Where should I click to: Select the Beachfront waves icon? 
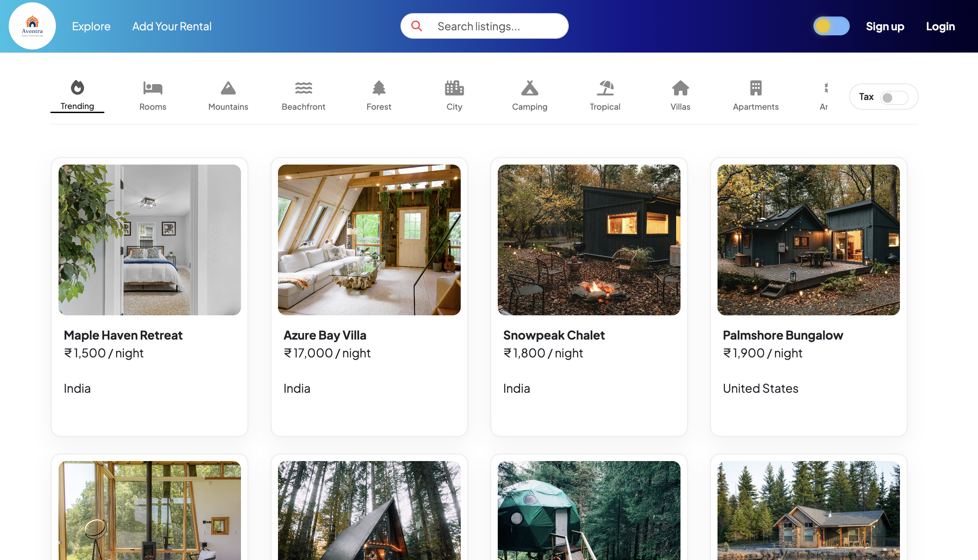click(304, 88)
